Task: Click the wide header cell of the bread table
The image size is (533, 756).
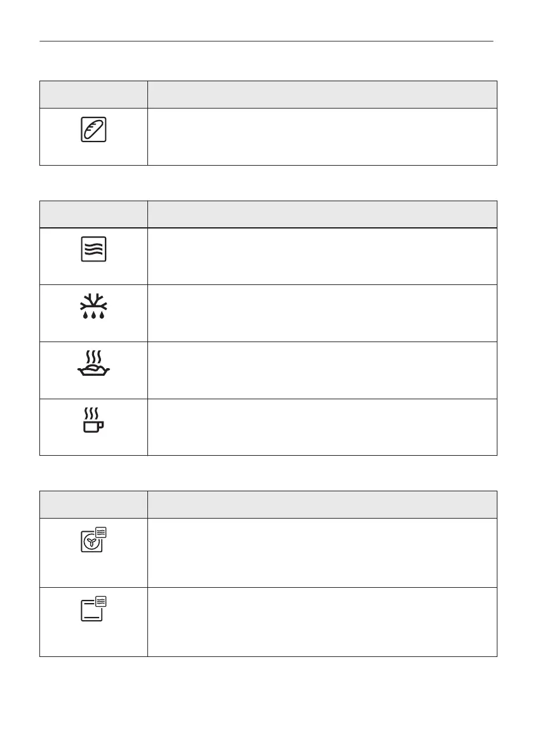Action: click(322, 95)
